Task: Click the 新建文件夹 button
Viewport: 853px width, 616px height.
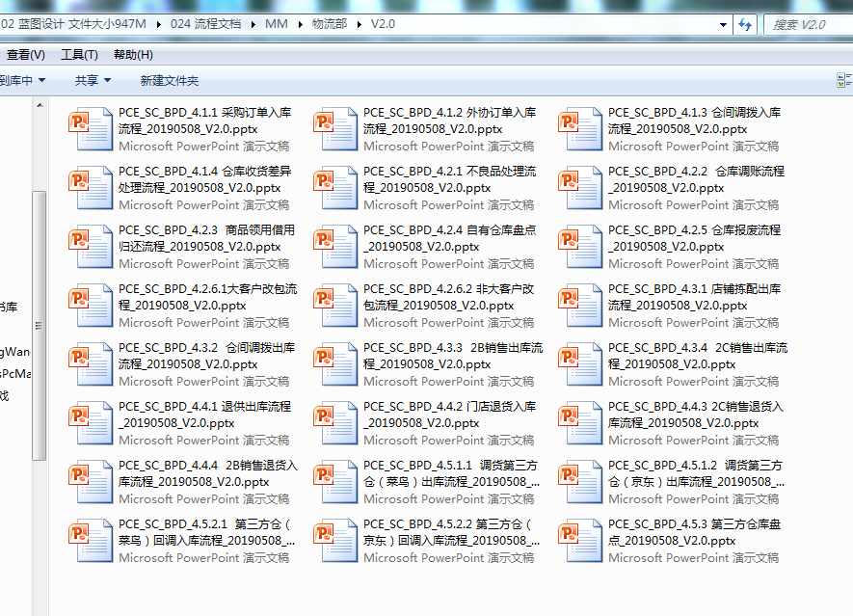Action: (170, 81)
